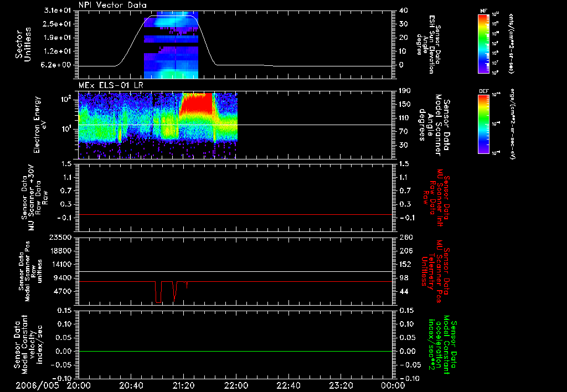Click the 190 scanner angle tick label
This screenshot has height=392, width=567.
(x=405, y=91)
